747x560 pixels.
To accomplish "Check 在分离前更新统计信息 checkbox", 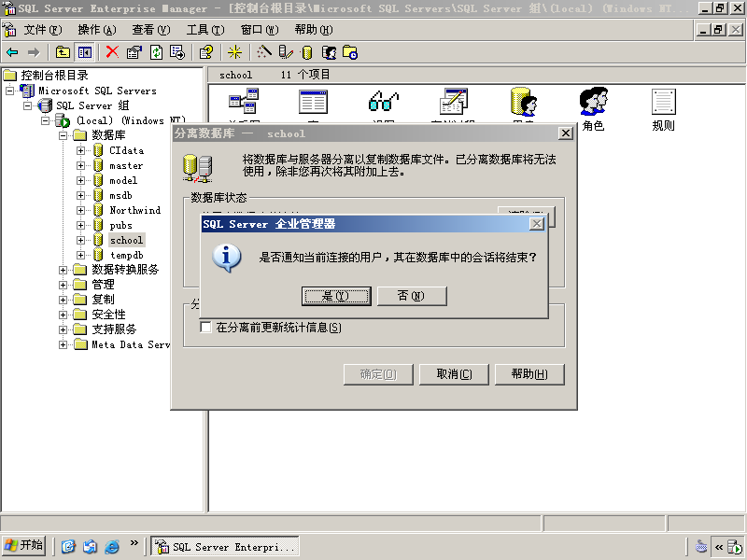I will [205, 328].
